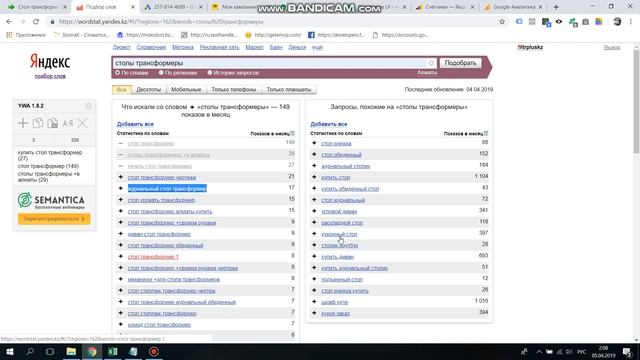This screenshot has width=640, height=360.
Task: Open the Google Аналитика browser tab
Action: coord(513,7)
